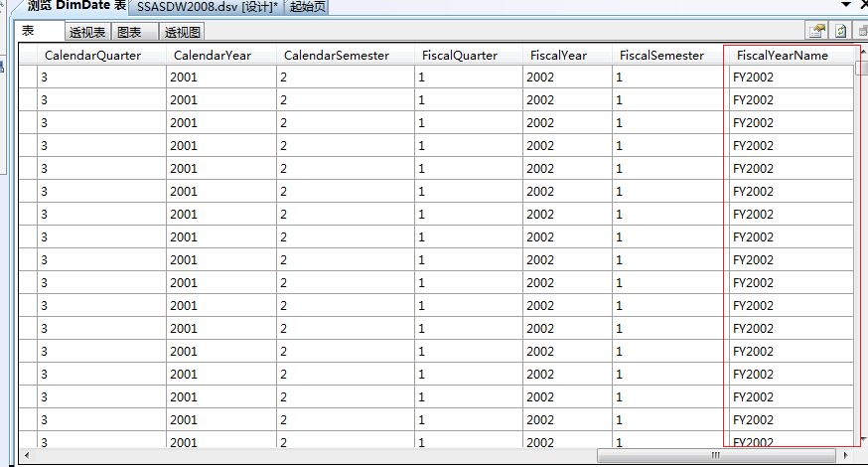Click the horizontal scrollbar left arrow

(x=26, y=455)
